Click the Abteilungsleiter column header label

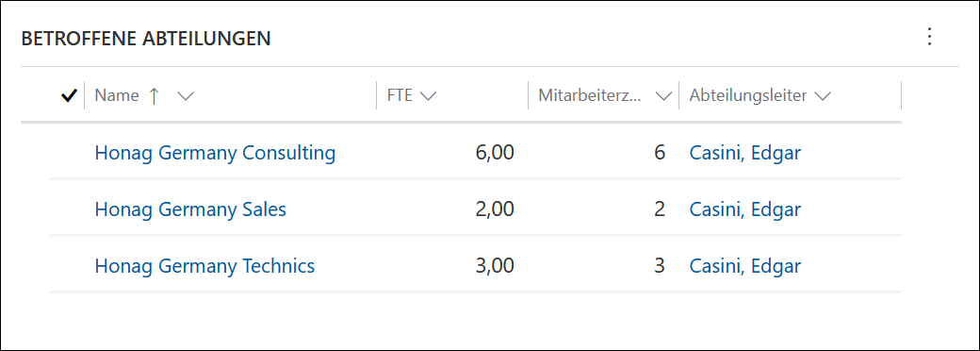pos(748,95)
